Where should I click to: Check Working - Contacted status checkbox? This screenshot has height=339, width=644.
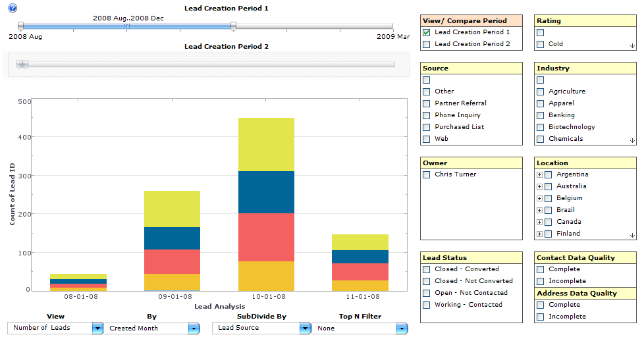pyautogui.click(x=426, y=305)
